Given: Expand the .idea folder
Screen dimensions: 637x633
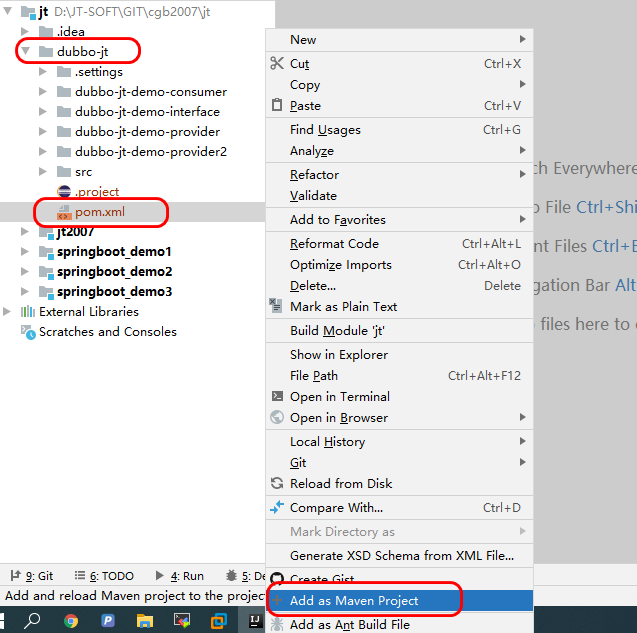Looking at the screenshot, I should point(25,31).
